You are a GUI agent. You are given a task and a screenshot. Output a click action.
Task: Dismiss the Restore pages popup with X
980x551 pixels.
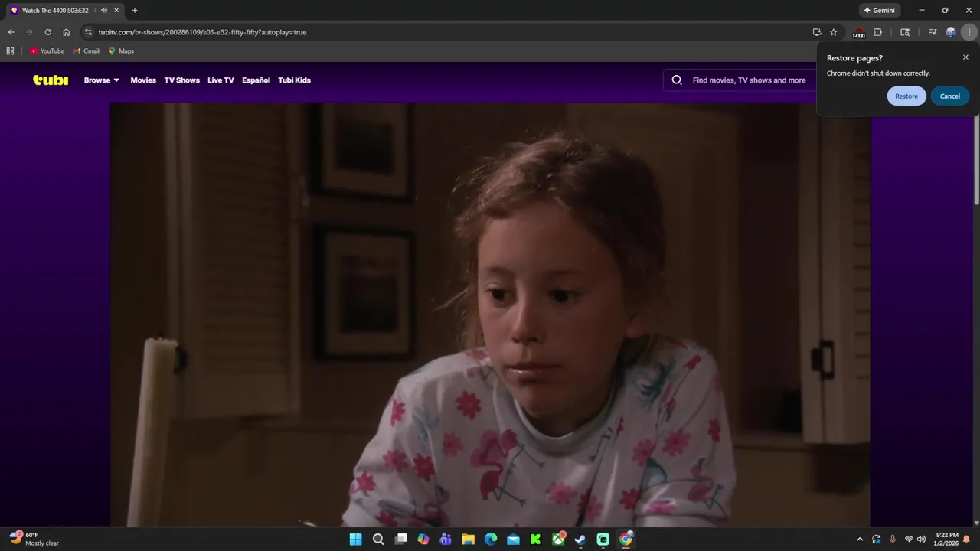965,57
